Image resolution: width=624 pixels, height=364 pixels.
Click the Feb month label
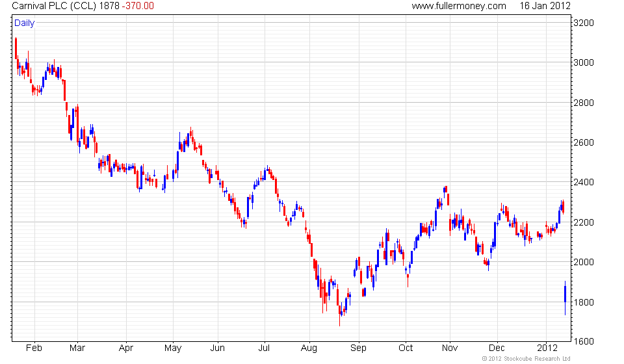click(x=34, y=348)
